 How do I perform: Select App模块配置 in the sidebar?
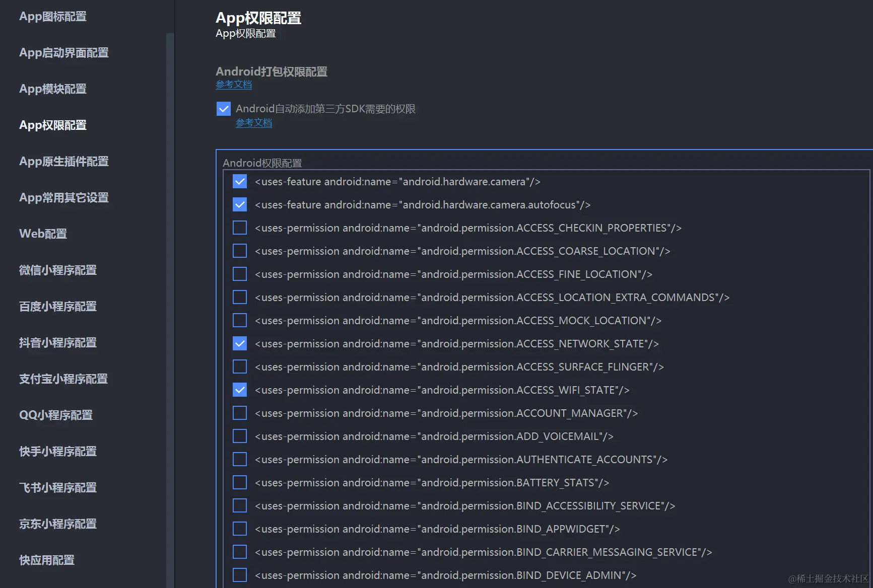pos(52,89)
